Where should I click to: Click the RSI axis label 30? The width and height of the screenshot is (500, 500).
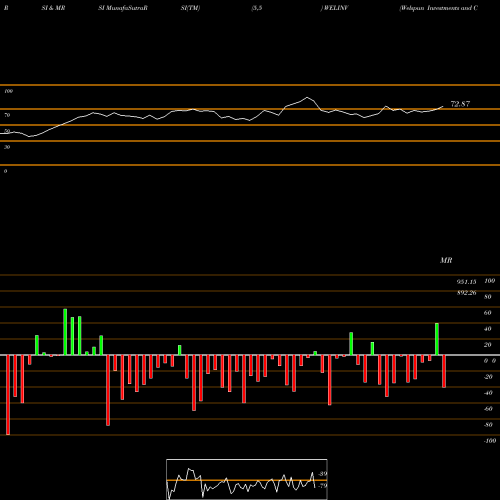[7, 147]
